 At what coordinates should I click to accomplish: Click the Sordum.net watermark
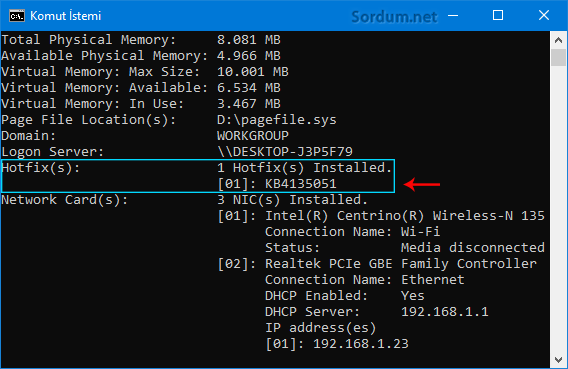394,17
